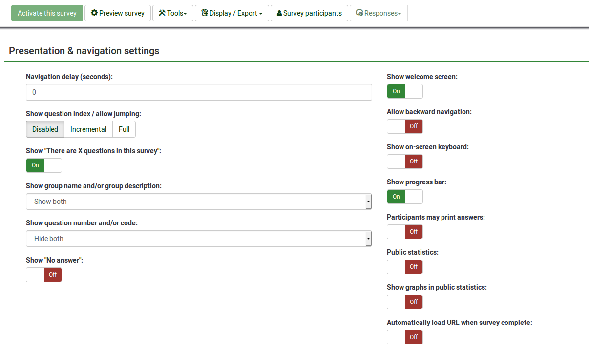Toggle Show "No answer" switch
Screen dimensions: 589x364
[44, 275]
